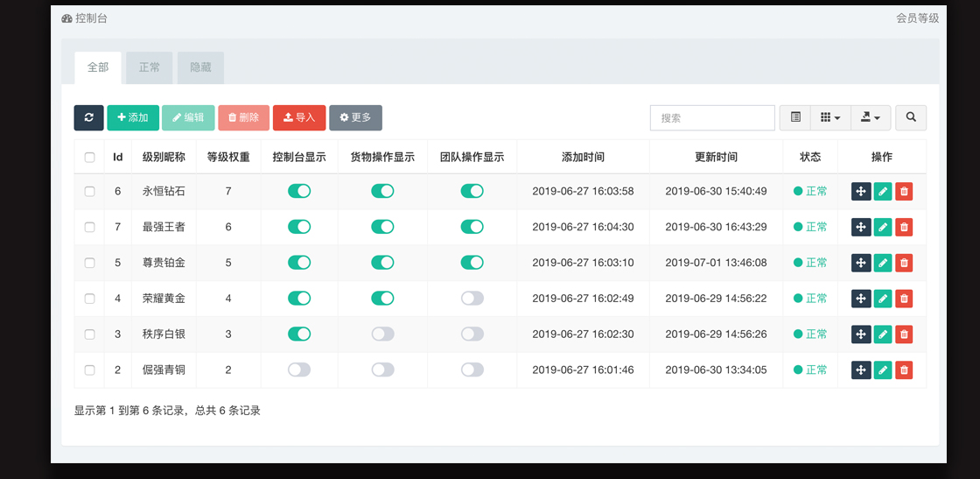Switch to the 隐藏 tab
This screenshot has height=479, width=980.
pyautogui.click(x=200, y=67)
